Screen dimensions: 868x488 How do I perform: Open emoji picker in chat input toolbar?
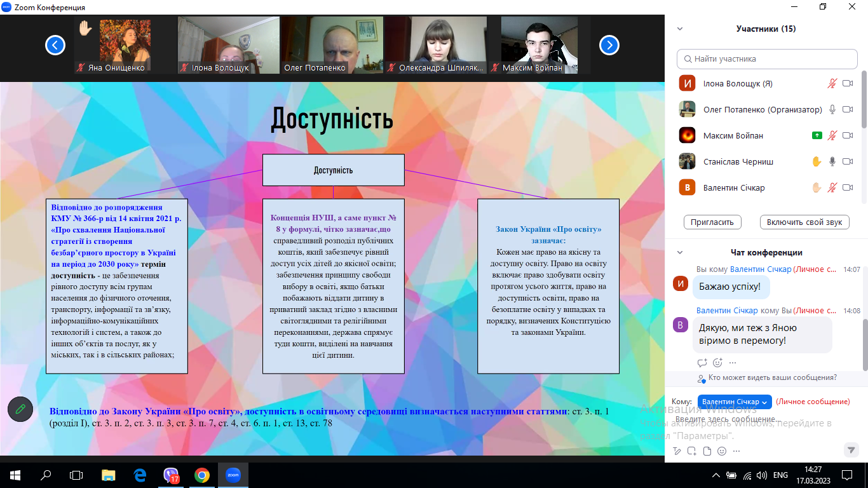pos(722,451)
